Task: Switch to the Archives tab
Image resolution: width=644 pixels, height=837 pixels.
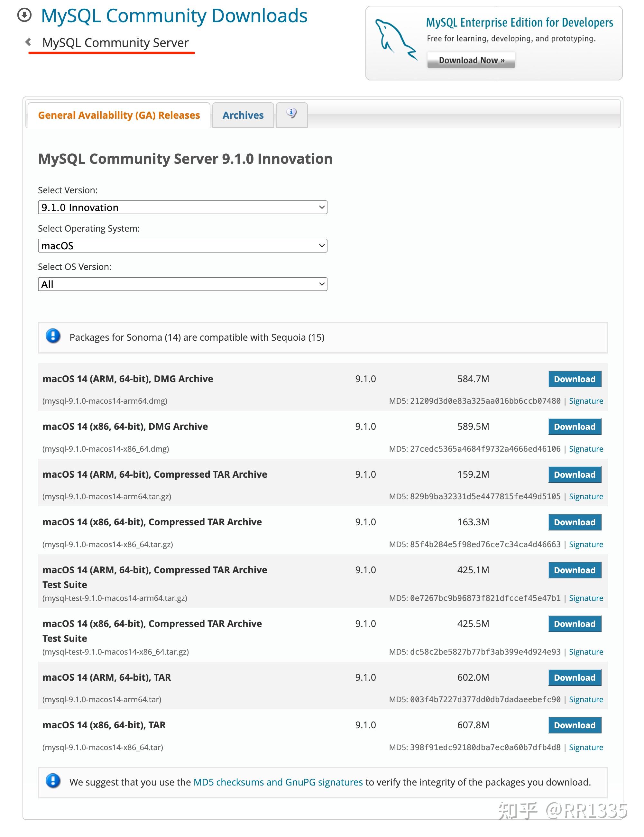Action: point(243,115)
